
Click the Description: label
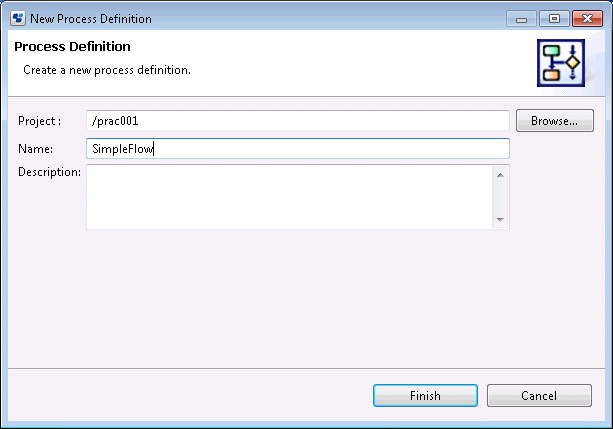pyautogui.click(x=49, y=172)
